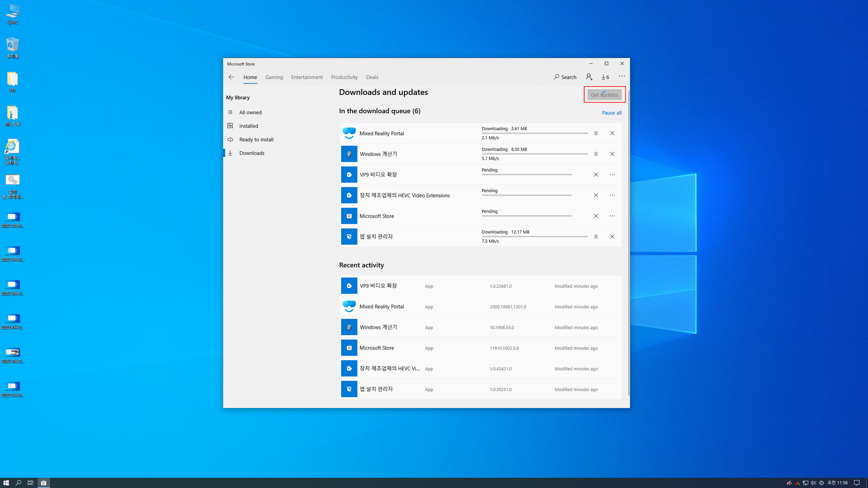Open Windows 계산기 in Recent activity
Screen dimensions: 868x488
coord(480,327)
